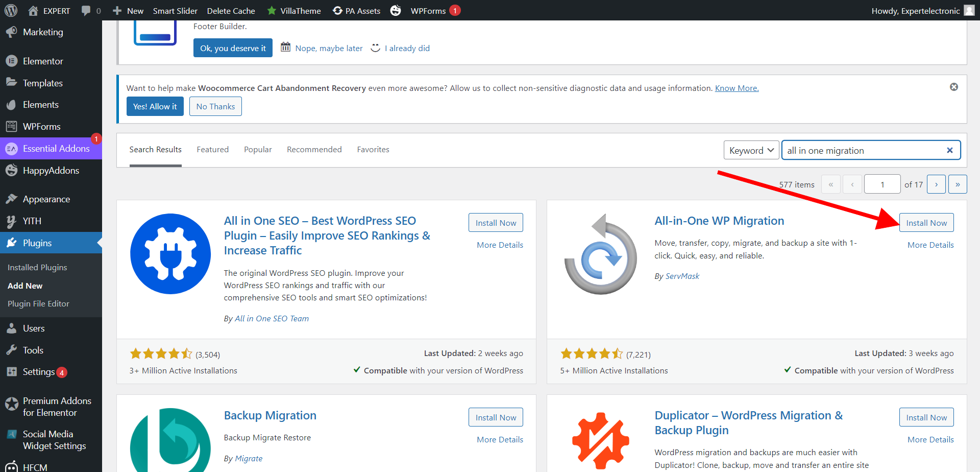The image size is (980, 472).
Task: Open HFCM in the sidebar
Action: coord(51,467)
